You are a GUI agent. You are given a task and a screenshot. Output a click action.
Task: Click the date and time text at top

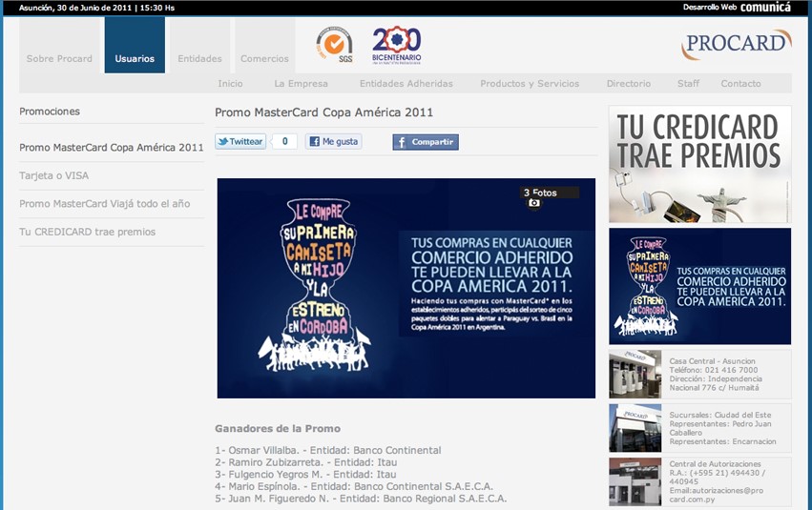pyautogui.click(x=96, y=8)
